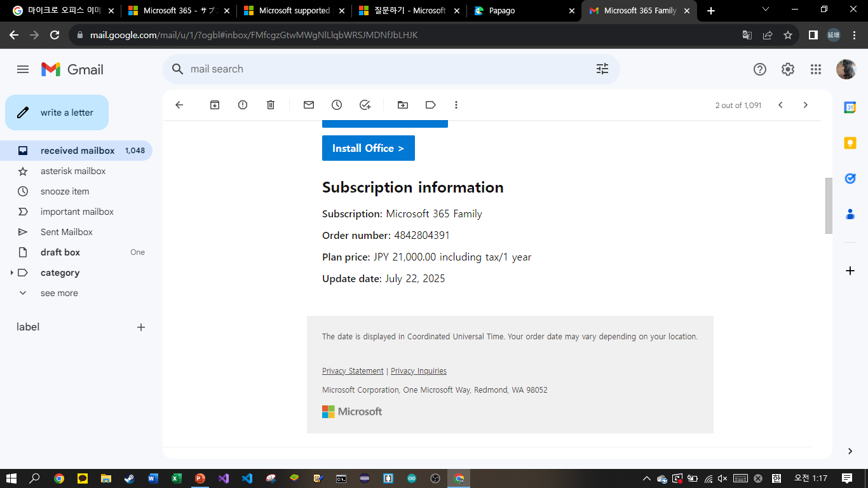Screen dimensions: 868x488
Task: Launch Steam from the taskbar
Action: [129, 478]
